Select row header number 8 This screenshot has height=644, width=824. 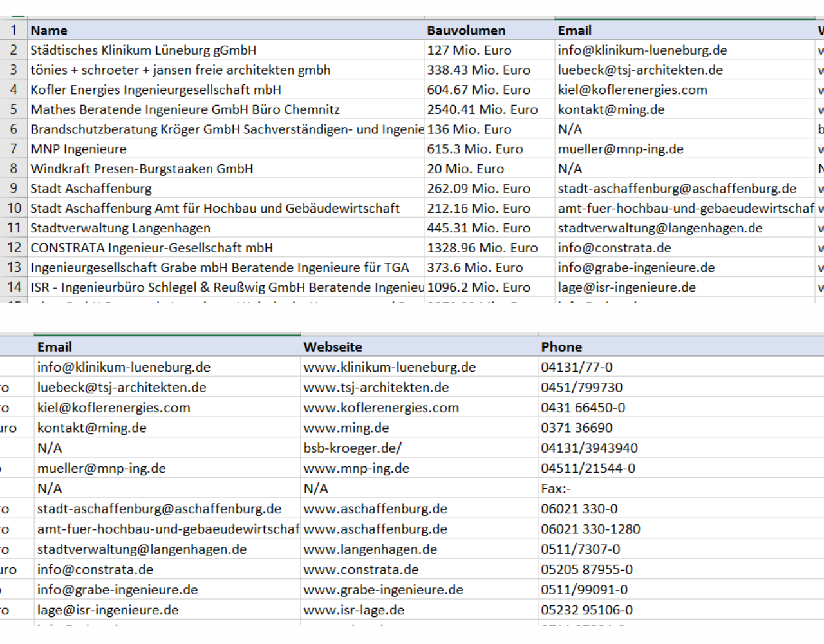point(14,169)
